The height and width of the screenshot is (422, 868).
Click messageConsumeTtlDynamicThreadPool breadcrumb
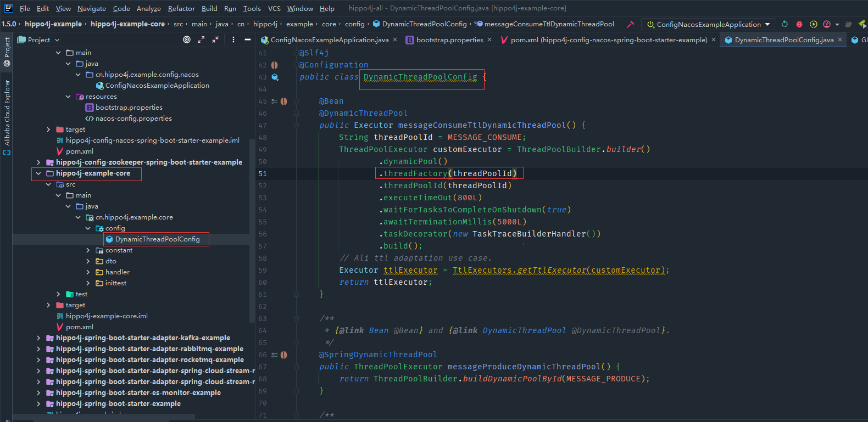click(545, 24)
